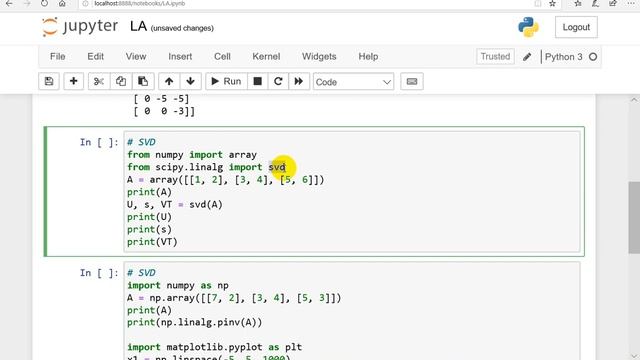Screen dimensions: 640x360
Task: Click the Trusted notebook indicator
Action: [495, 56]
